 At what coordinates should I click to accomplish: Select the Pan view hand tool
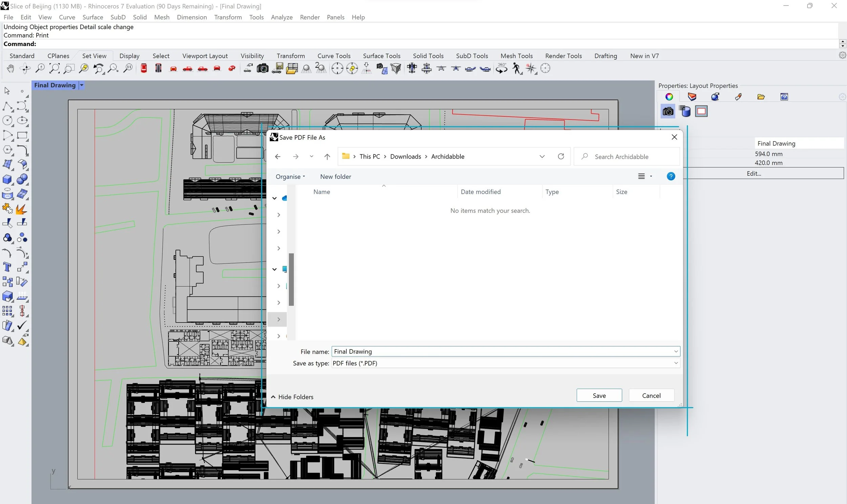tap(10, 69)
